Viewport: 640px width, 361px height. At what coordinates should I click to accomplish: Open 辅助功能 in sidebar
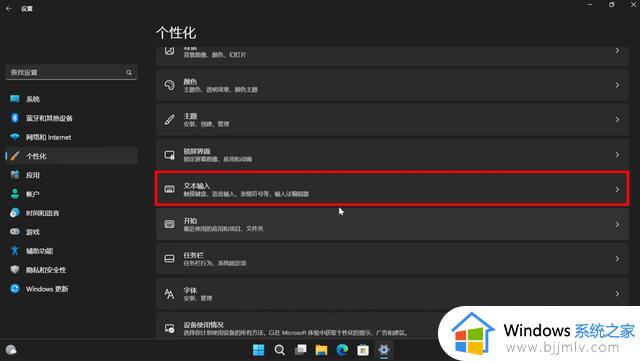pos(71,251)
